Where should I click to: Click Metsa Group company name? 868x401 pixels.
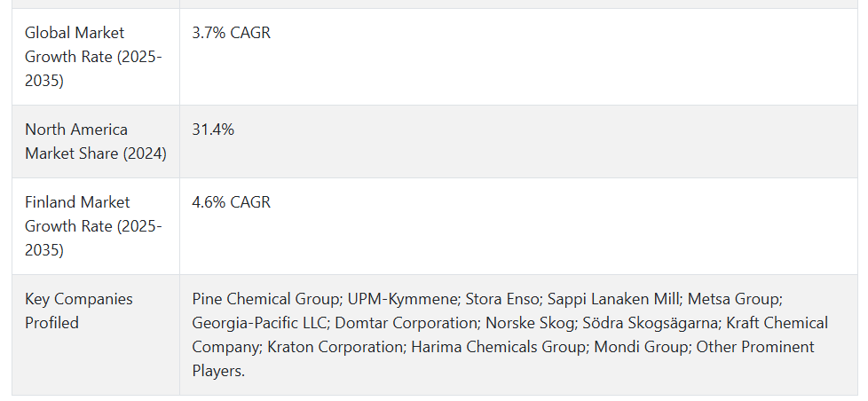[734, 299]
